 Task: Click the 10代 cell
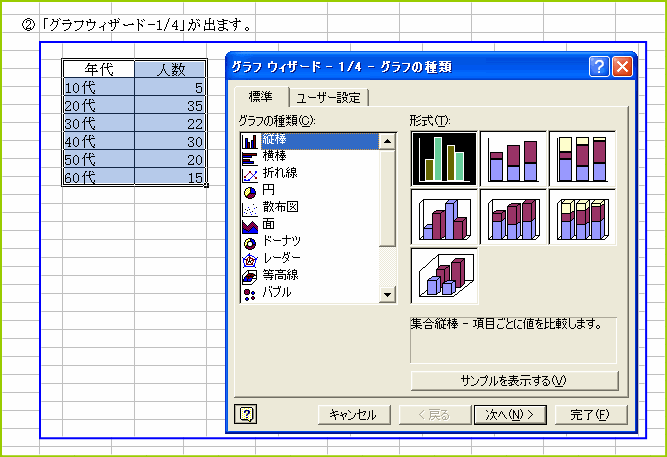(99, 87)
